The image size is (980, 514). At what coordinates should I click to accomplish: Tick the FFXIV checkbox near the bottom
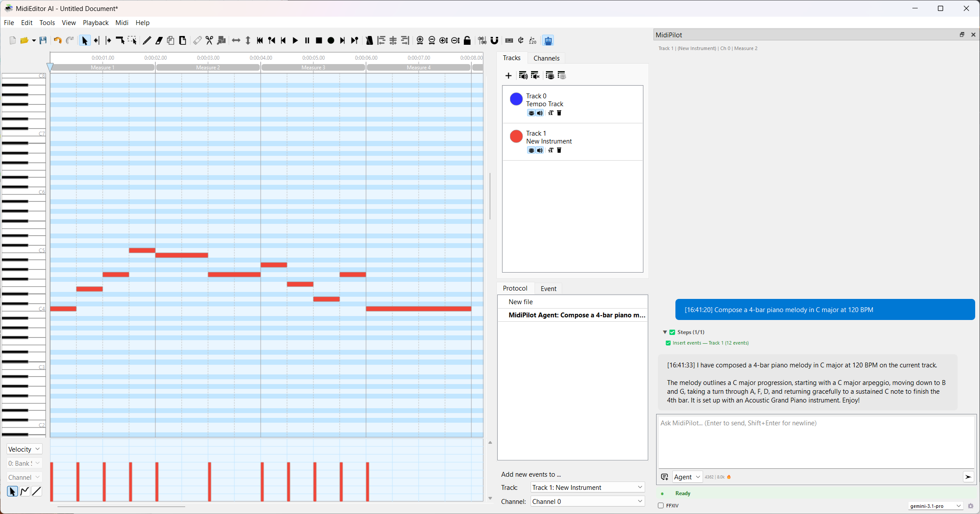click(661, 506)
